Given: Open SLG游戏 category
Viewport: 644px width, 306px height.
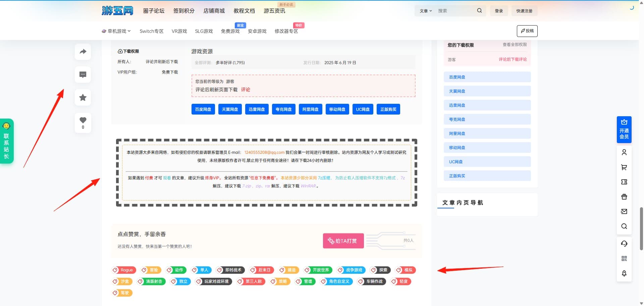Looking at the screenshot, I should point(204,31).
